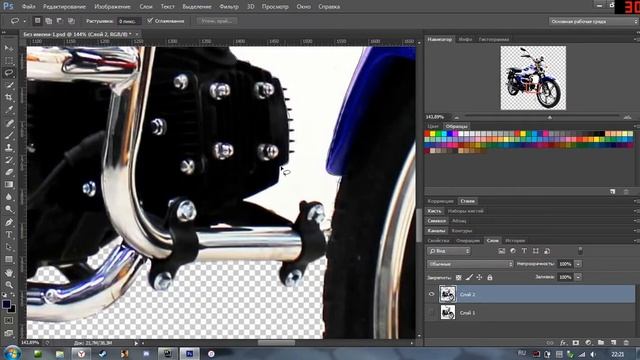Click Subtract from selection mode icon

60,21
